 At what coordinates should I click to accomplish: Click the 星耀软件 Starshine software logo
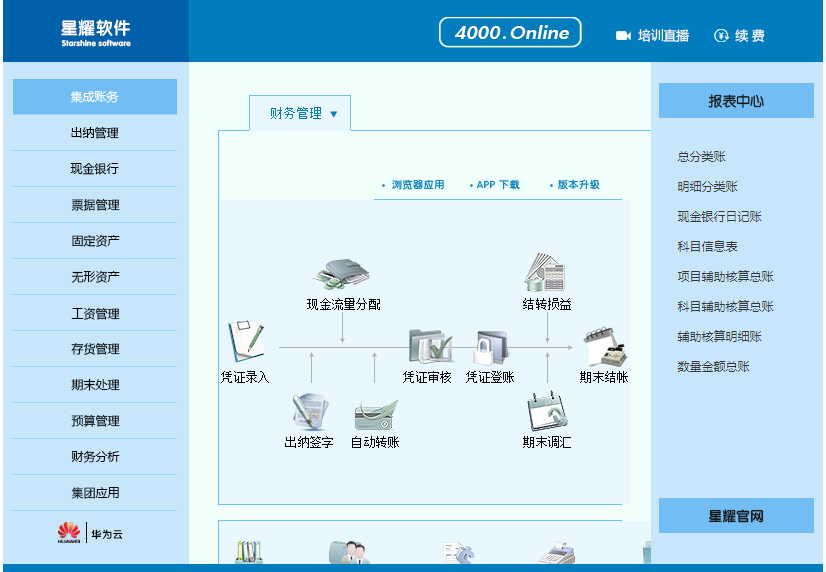point(95,33)
